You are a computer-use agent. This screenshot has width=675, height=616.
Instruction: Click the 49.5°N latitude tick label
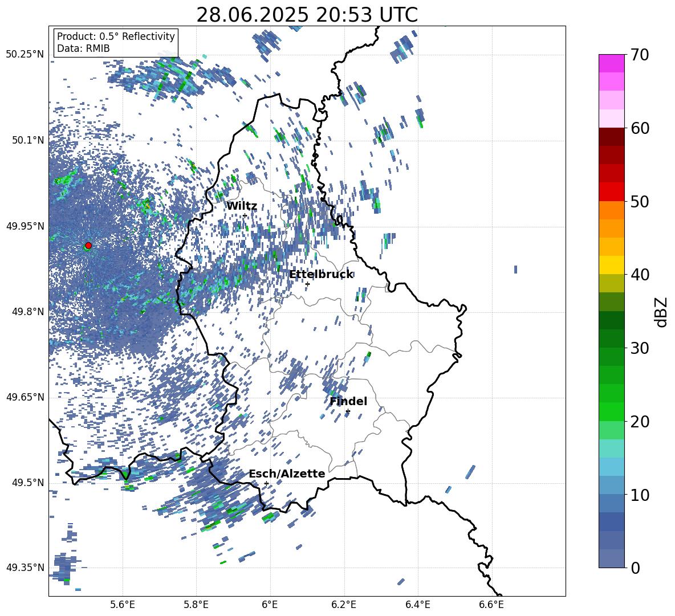27,483
